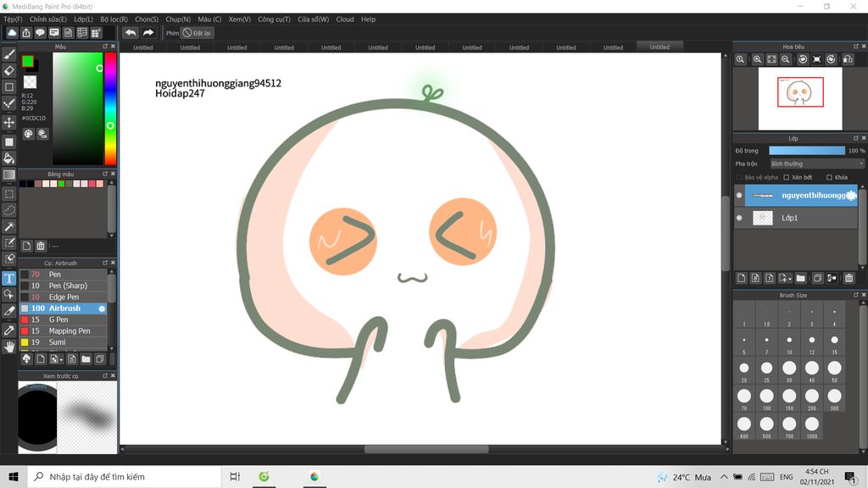Click the navigator canvas thumbnail
Viewport: 868px width, 488px height.
(x=800, y=98)
